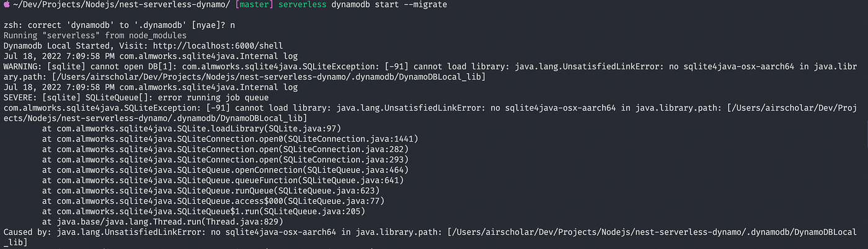Click the stack line SQLiteQueue.queueFunction(SQLiteQueue.java:641)

pyautogui.click(x=223, y=179)
